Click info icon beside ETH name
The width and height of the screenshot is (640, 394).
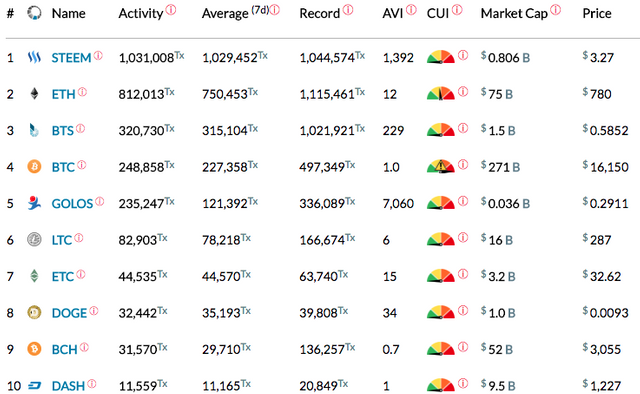tap(82, 92)
